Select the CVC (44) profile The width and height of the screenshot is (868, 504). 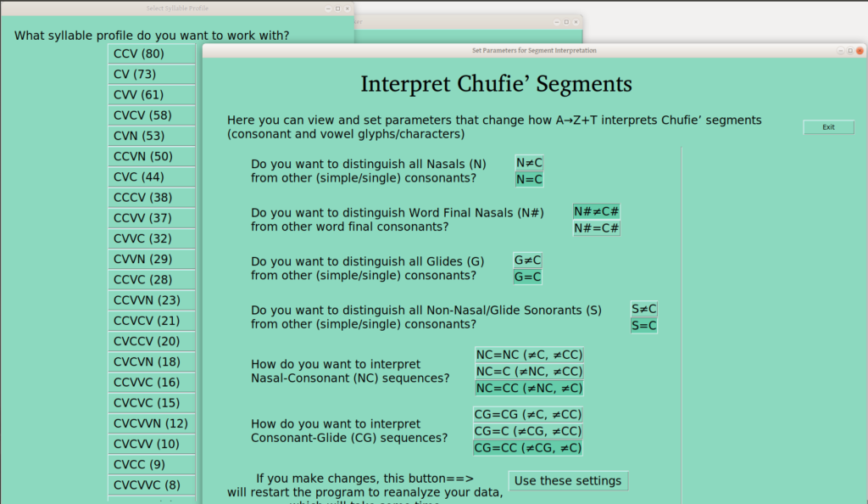pos(151,176)
